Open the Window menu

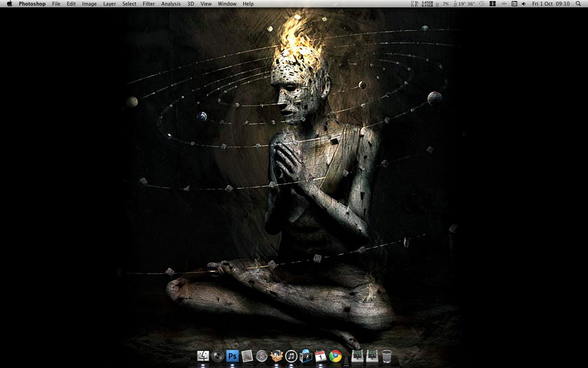[227, 4]
